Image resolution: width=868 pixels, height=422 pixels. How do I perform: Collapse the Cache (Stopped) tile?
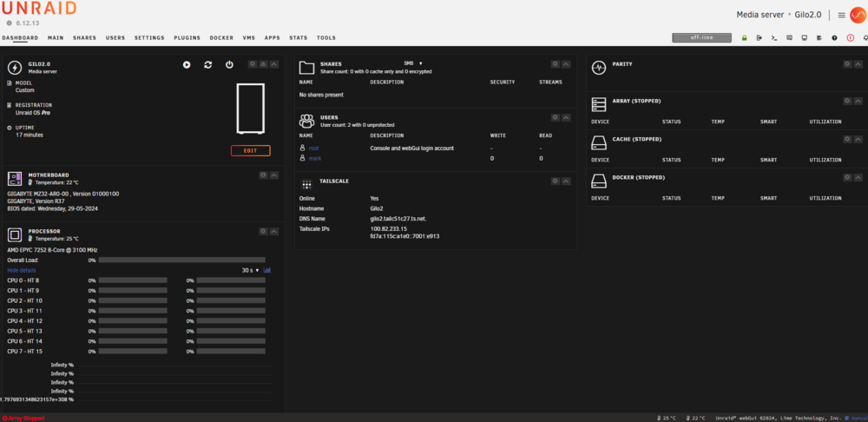point(858,139)
